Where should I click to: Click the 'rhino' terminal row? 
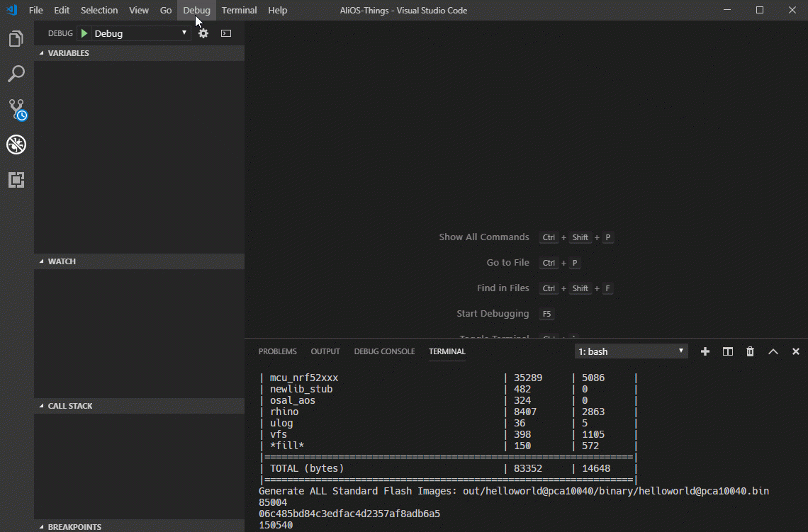[447, 412]
